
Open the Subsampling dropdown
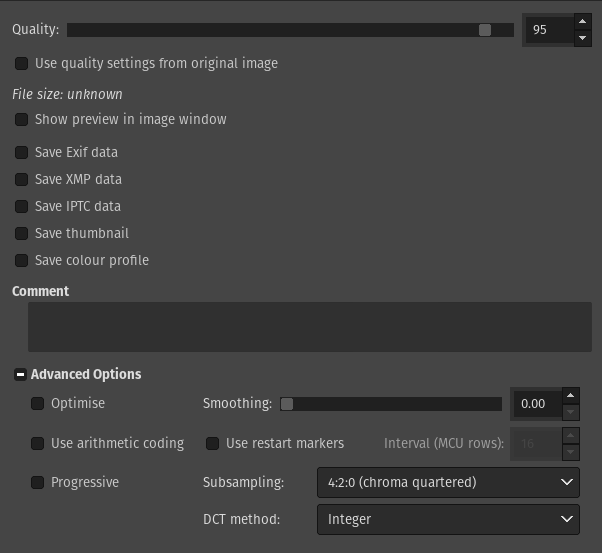[448, 482]
